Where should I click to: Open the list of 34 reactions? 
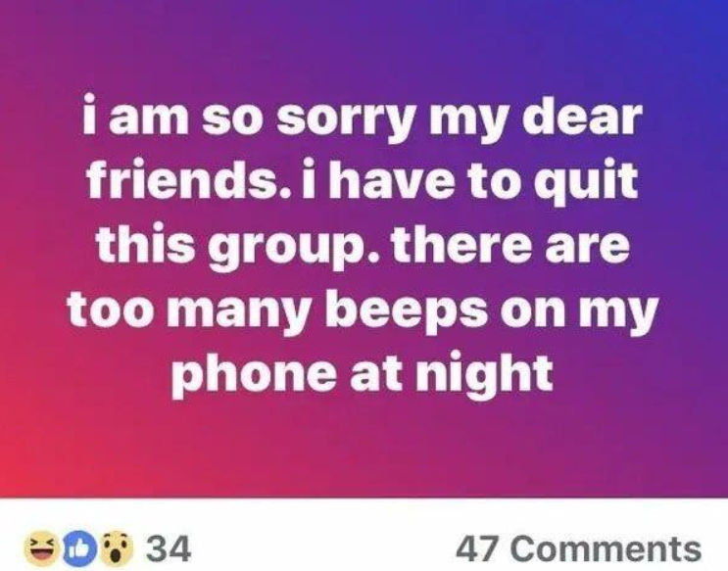point(169,549)
